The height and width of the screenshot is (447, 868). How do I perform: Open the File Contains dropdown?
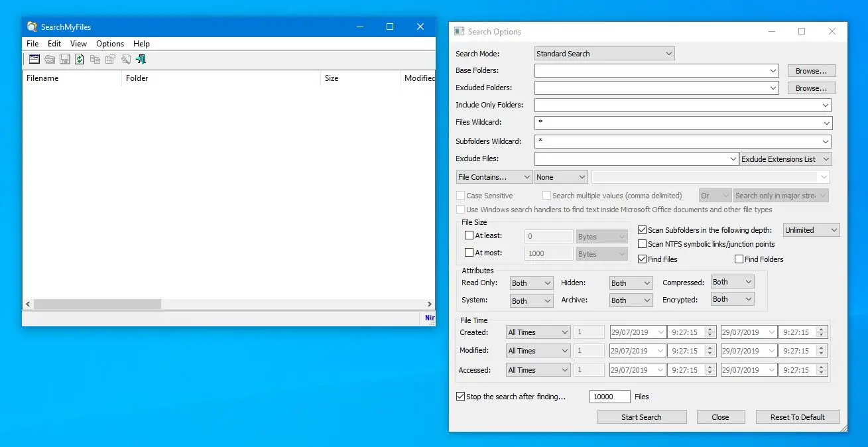pyautogui.click(x=494, y=177)
